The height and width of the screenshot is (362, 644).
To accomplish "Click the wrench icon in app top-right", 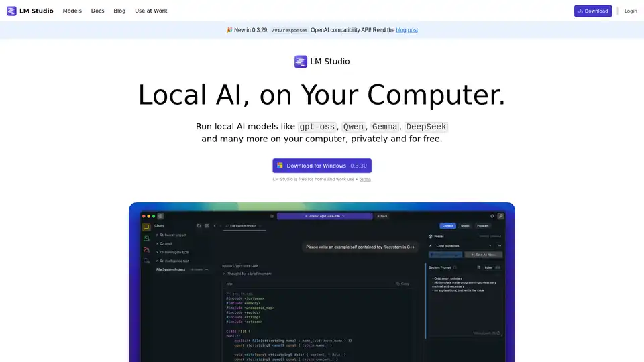I will [501, 216].
